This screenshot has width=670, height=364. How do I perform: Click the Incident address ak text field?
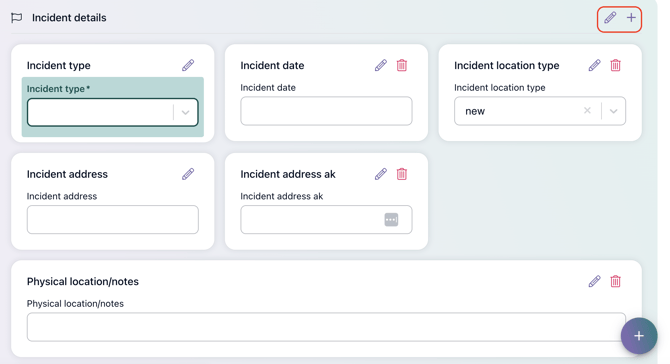(x=326, y=220)
